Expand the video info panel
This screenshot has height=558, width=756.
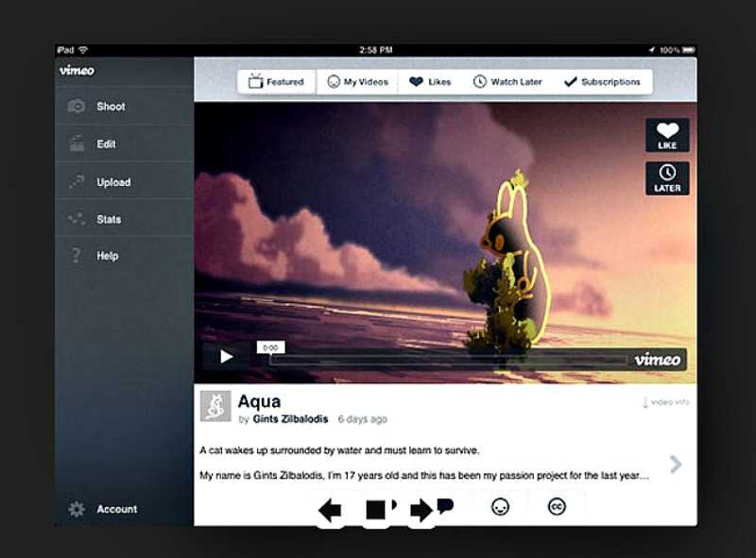click(665, 402)
